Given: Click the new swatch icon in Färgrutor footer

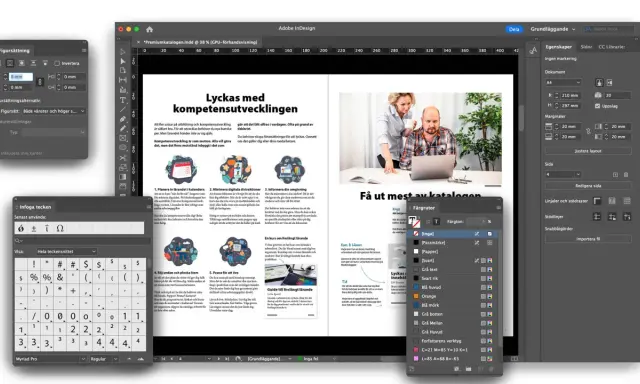Looking at the screenshot, I should [x=481, y=369].
